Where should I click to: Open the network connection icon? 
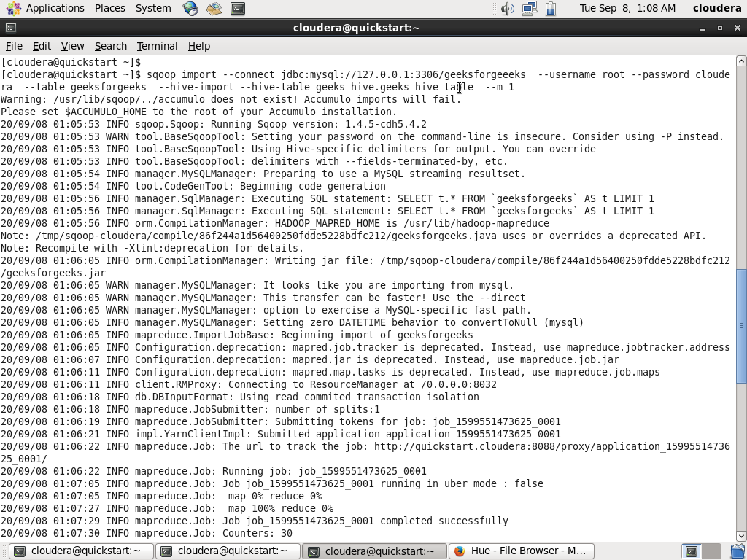[x=530, y=9]
